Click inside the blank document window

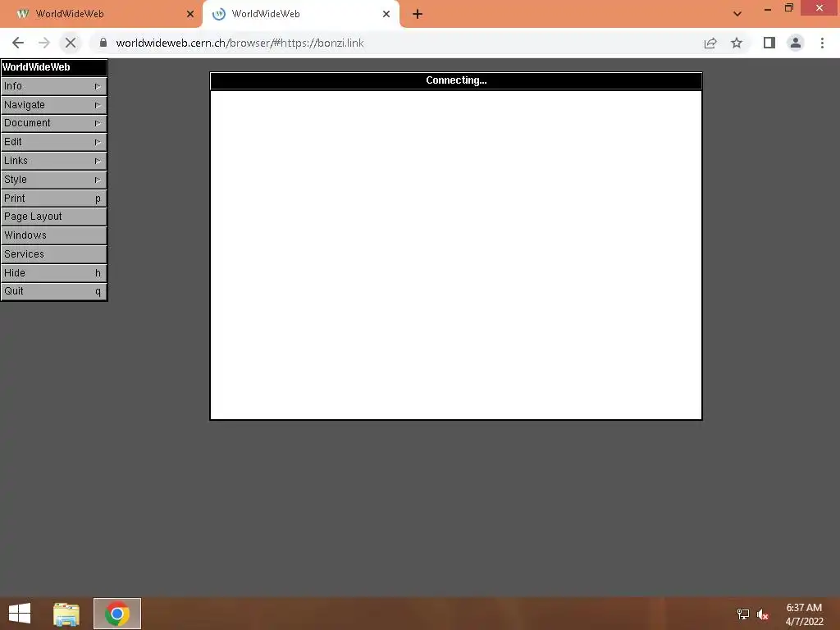click(456, 255)
